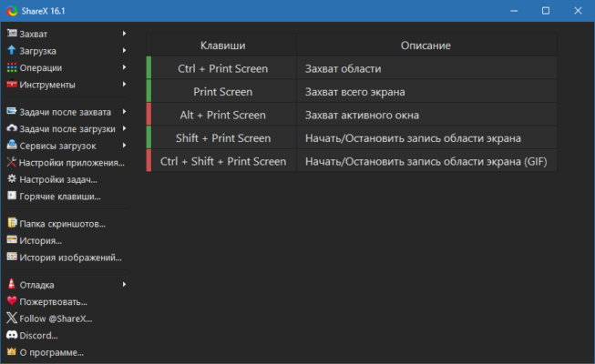This screenshot has width=595, height=364.
Task: Expand the Задачи после захвата arrow
Action: 124,111
